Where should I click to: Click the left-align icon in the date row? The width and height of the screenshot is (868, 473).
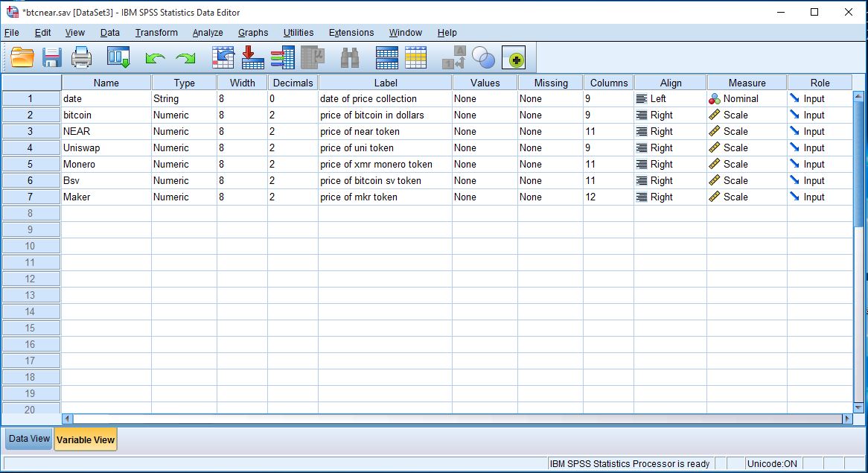coord(642,99)
